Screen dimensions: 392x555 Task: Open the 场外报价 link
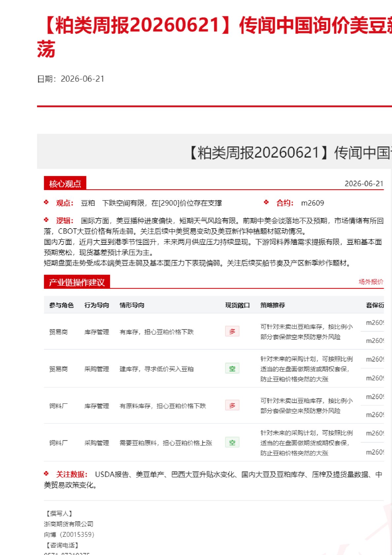tap(371, 282)
